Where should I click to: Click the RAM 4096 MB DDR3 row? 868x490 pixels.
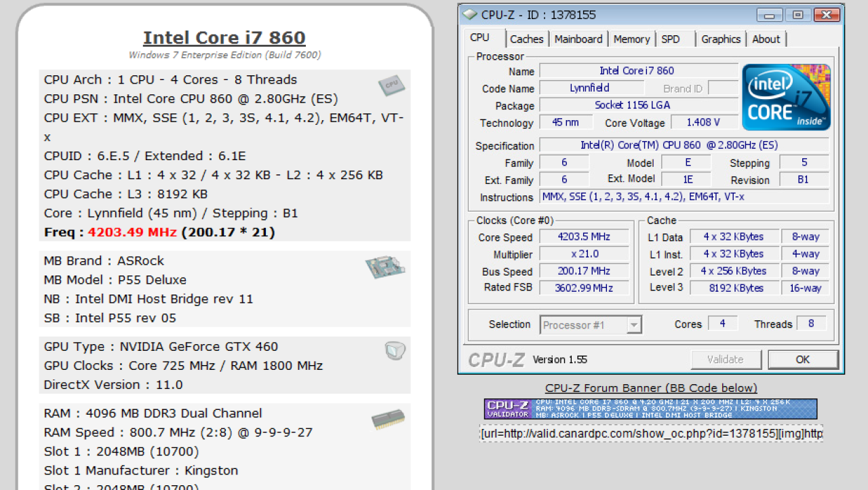pyautogui.click(x=153, y=413)
